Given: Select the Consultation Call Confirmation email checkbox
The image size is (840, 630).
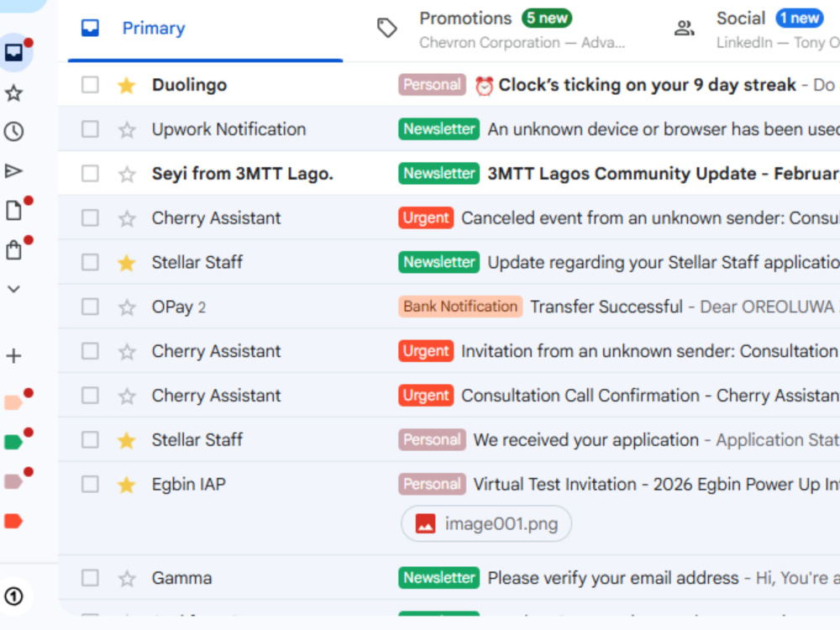Looking at the screenshot, I should click(x=90, y=396).
